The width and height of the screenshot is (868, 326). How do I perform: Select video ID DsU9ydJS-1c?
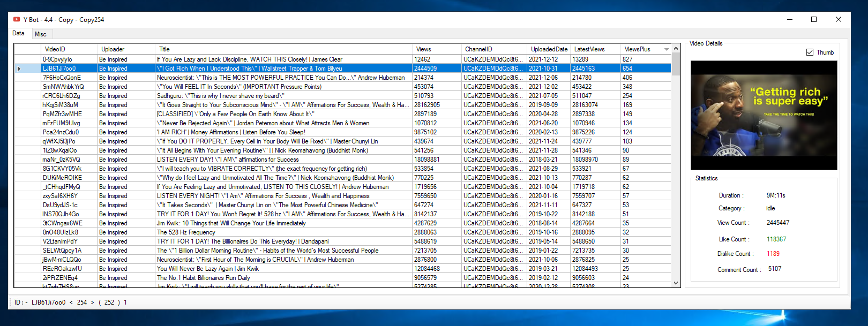pyautogui.click(x=60, y=205)
